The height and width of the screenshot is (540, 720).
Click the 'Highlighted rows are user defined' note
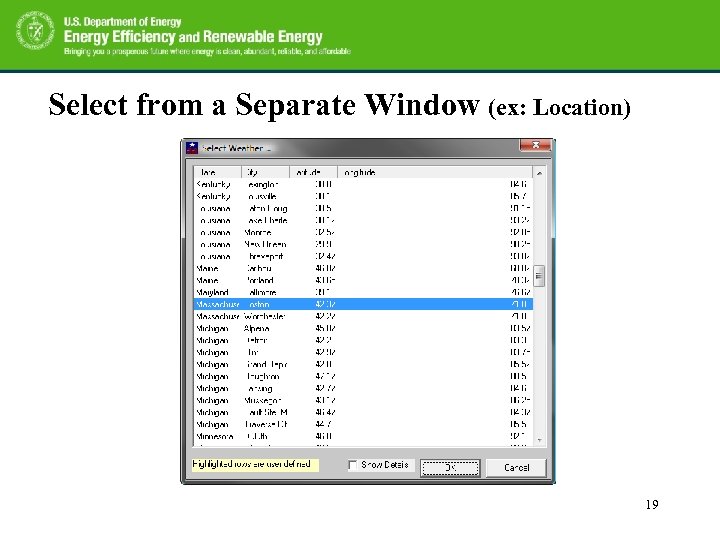[x=255, y=464]
